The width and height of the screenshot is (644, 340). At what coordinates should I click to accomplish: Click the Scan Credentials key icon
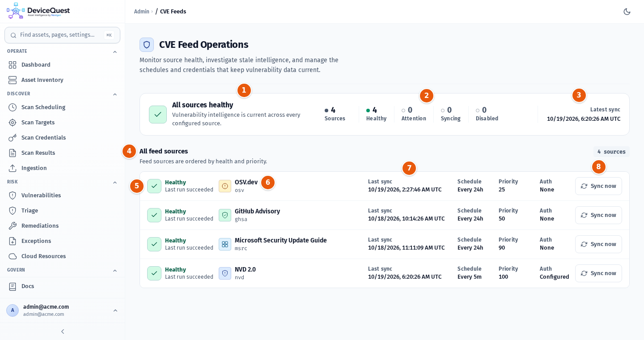click(x=13, y=138)
